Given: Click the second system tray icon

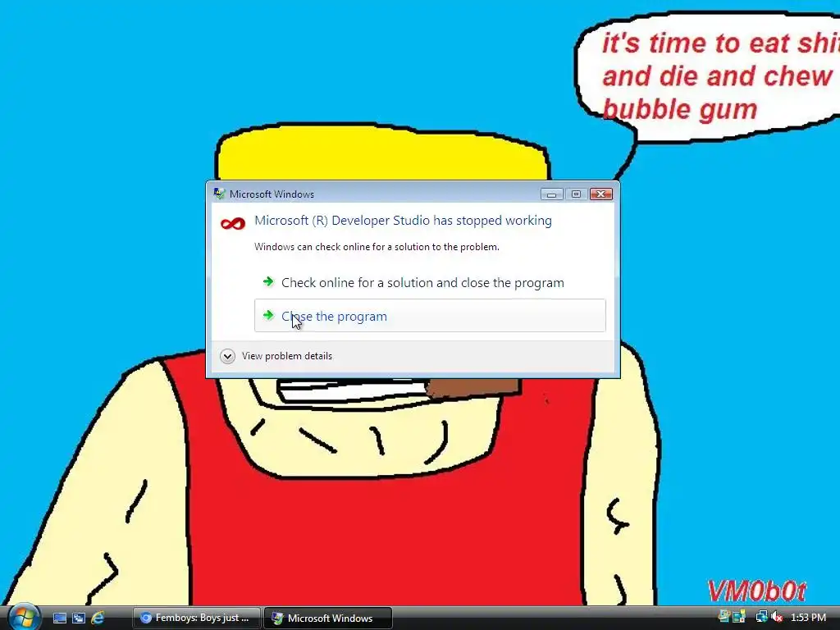Looking at the screenshot, I should click(739, 617).
